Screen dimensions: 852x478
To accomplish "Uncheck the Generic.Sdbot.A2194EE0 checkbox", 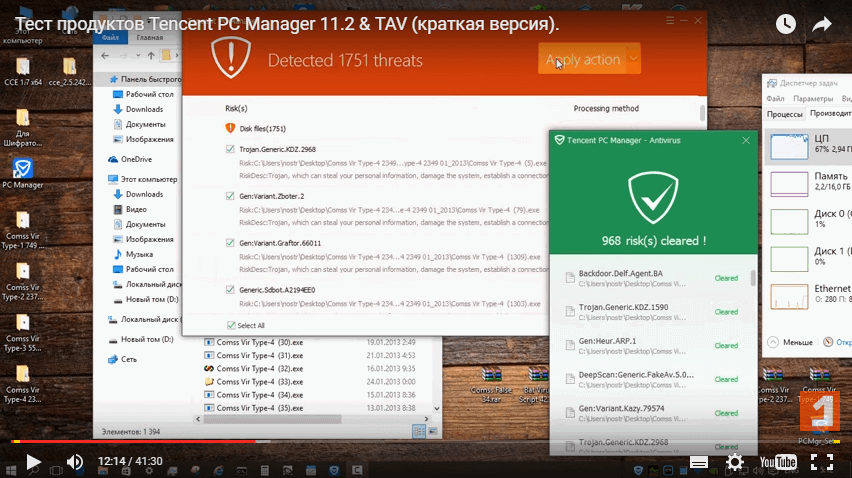I will [230, 290].
